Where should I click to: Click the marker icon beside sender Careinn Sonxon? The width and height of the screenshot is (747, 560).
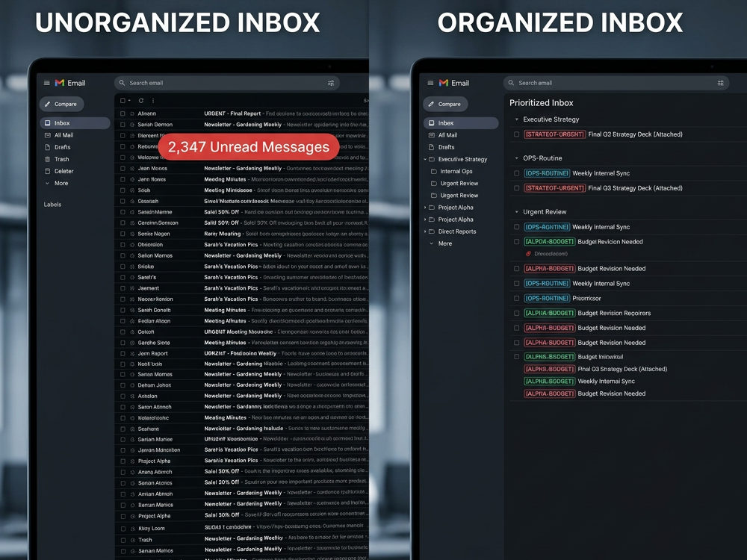click(x=132, y=223)
